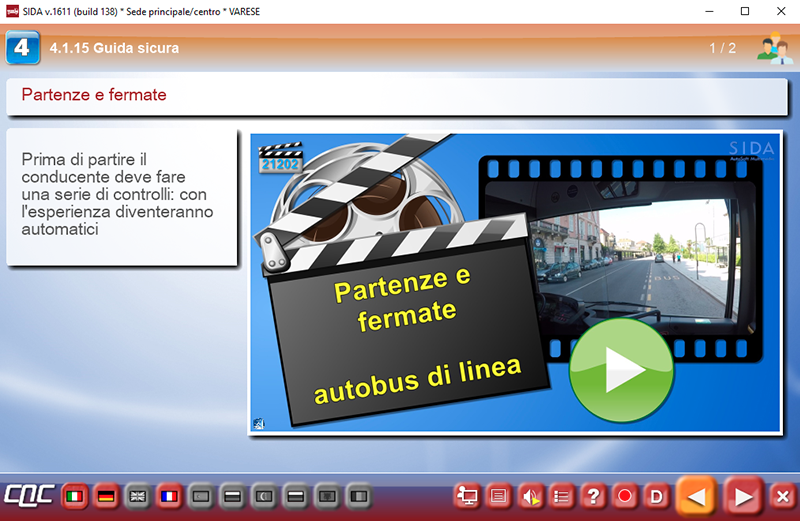Click the small icon at video's bottom-left corner
This screenshot has height=521, width=800.
point(259,423)
